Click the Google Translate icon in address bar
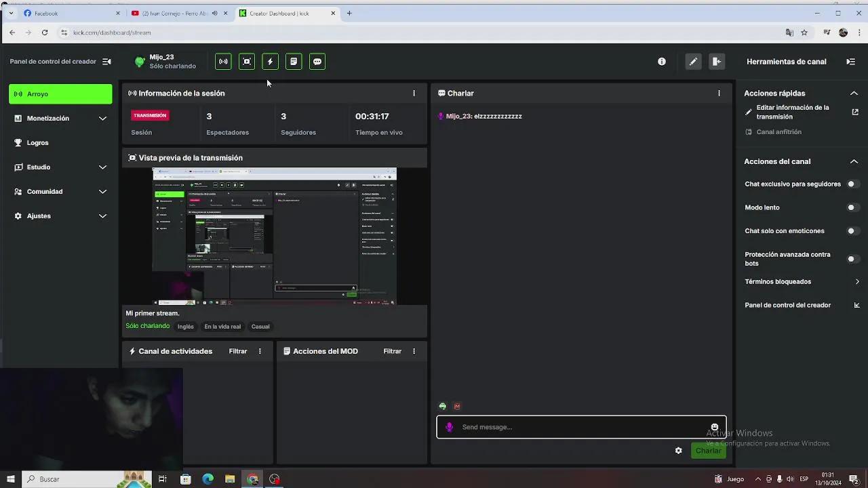The image size is (868, 488). [789, 33]
